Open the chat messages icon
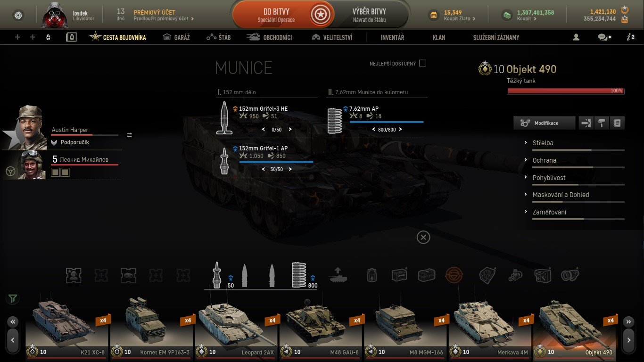644x362 pixels. click(x=604, y=37)
